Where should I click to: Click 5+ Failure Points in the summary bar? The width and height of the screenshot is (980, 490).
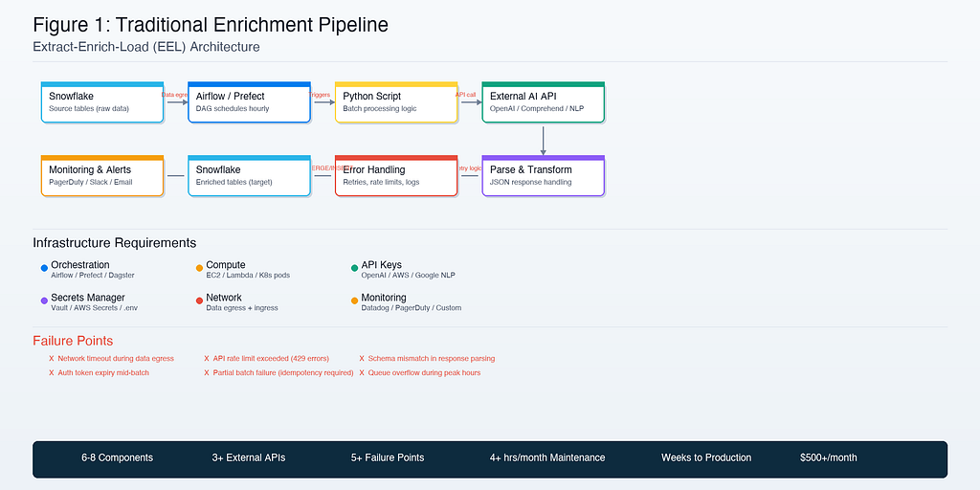(x=388, y=457)
